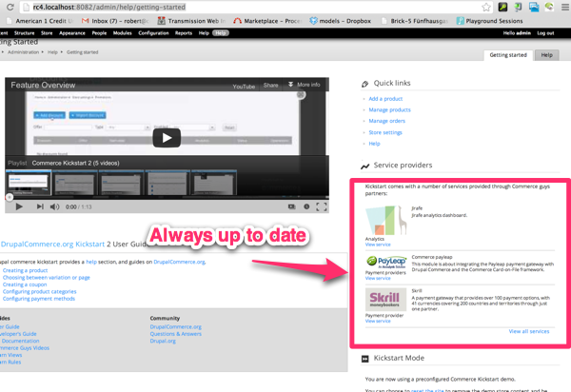Click Add a product quick link

tap(385, 99)
